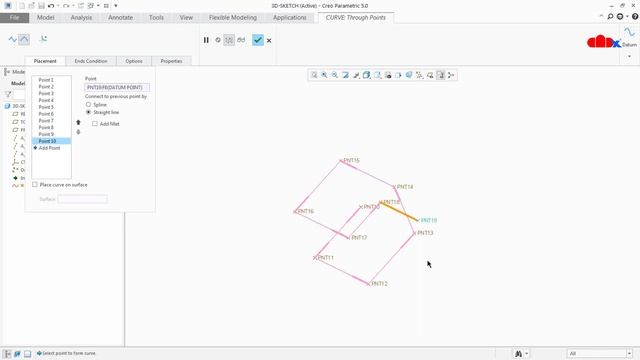The image size is (640, 360).
Task: Check Place curve on surface
Action: (x=35, y=185)
